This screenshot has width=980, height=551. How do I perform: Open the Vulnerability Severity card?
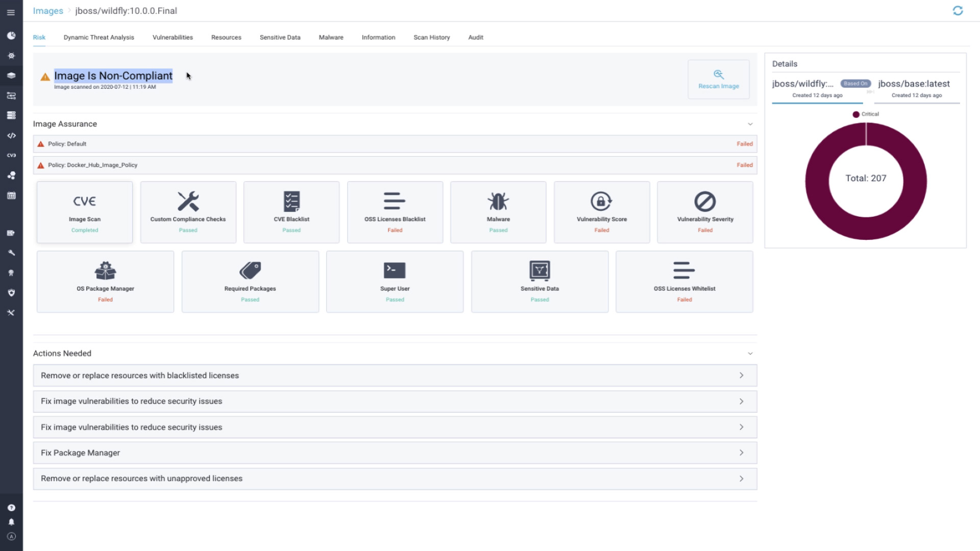coord(705,212)
